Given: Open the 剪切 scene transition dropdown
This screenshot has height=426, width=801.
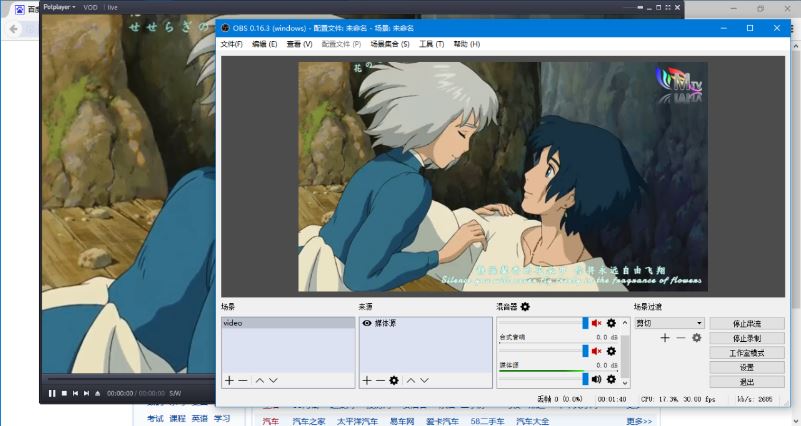Looking at the screenshot, I should tap(669, 323).
